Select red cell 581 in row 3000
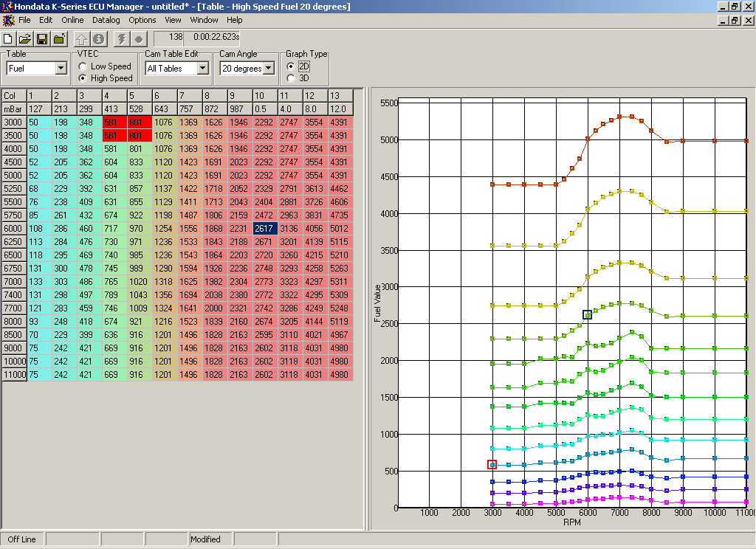This screenshot has height=549, width=756. (x=114, y=122)
